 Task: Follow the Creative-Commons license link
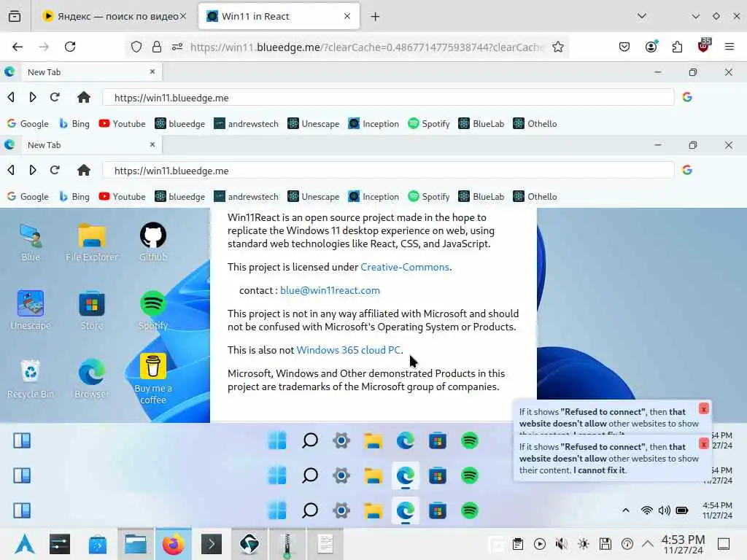click(x=404, y=267)
